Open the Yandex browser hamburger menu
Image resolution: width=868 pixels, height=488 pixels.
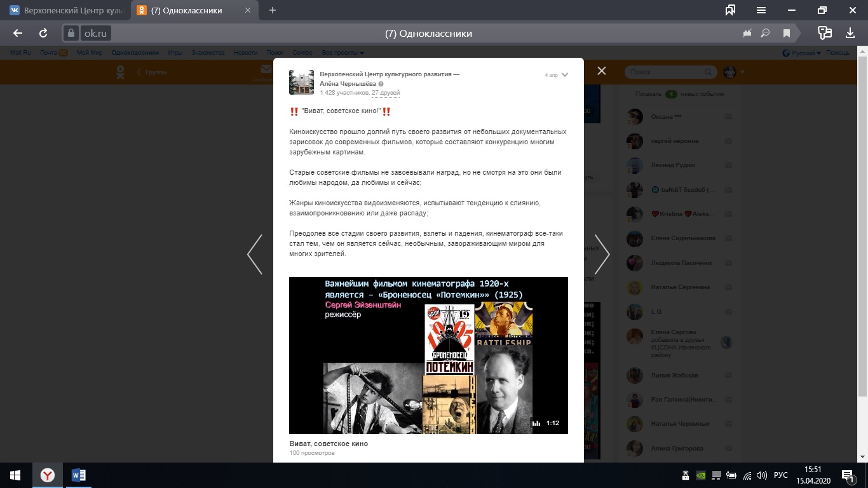point(761,10)
